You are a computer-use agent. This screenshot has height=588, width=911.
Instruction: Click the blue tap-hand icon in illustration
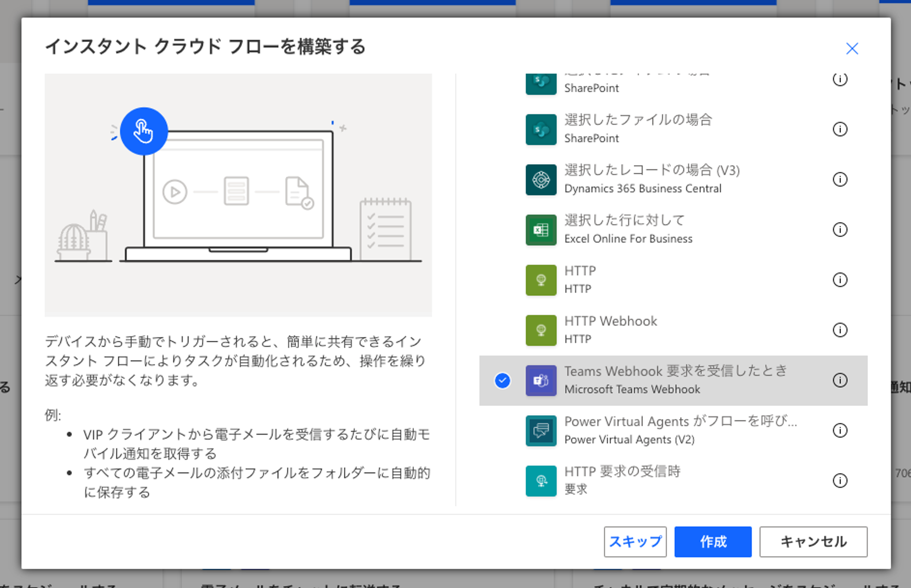[x=144, y=131]
